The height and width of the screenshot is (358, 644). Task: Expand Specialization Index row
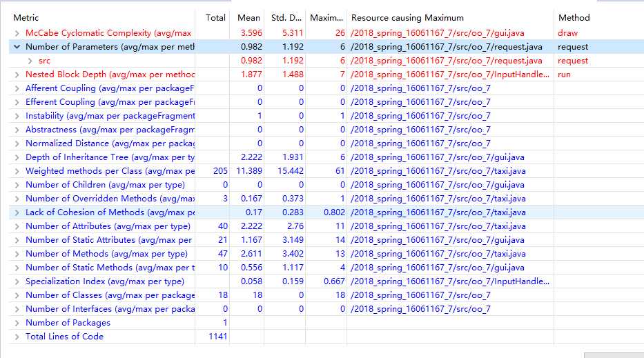(17, 281)
